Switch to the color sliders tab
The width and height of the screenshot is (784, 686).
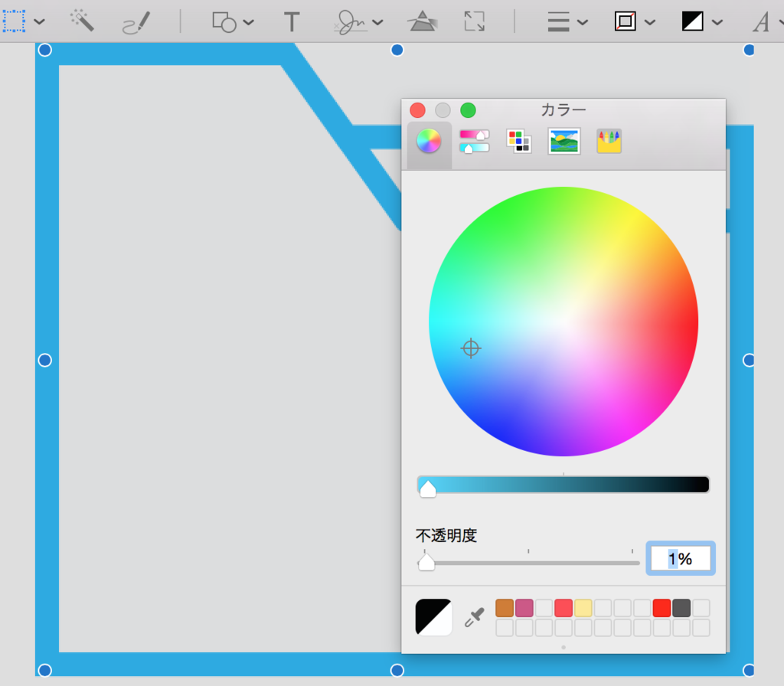tap(474, 141)
